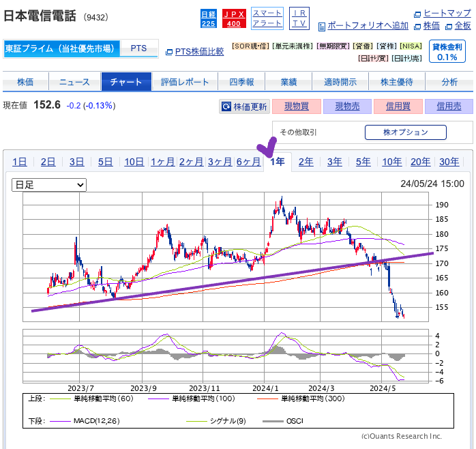Select the 3日 chart period
Viewport: 476px width, 449px height.
coord(76,162)
